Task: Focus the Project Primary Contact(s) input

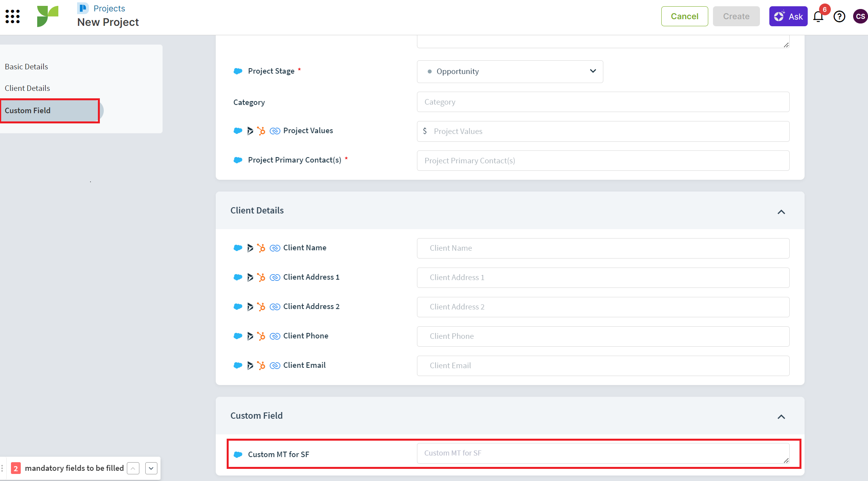Action: [603, 161]
